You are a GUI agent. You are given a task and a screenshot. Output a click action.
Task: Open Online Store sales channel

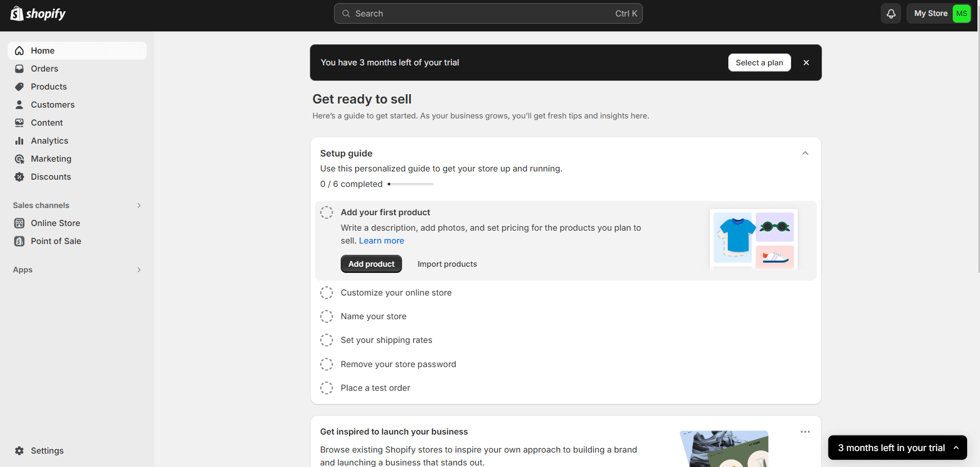[55, 223]
